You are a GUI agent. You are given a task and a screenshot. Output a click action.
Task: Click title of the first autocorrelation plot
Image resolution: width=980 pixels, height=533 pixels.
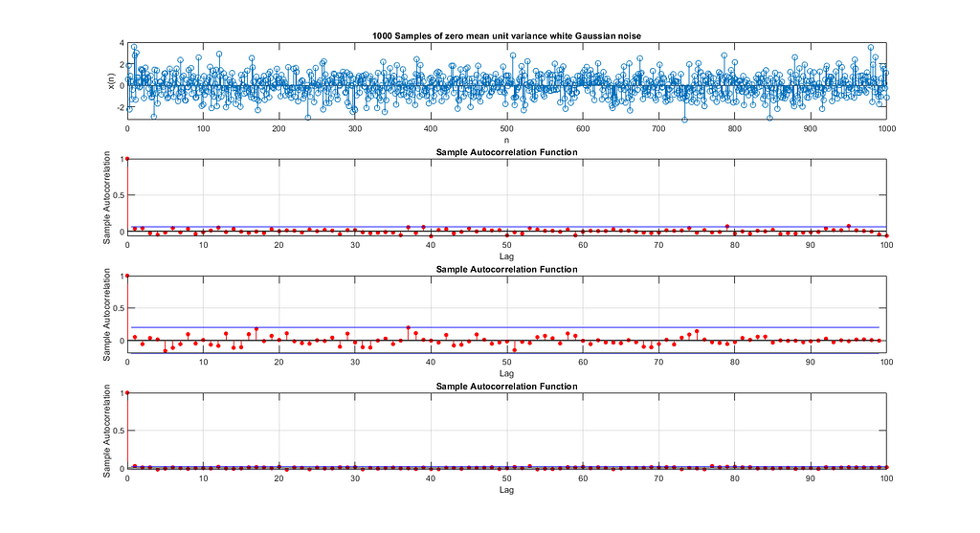[x=506, y=152]
